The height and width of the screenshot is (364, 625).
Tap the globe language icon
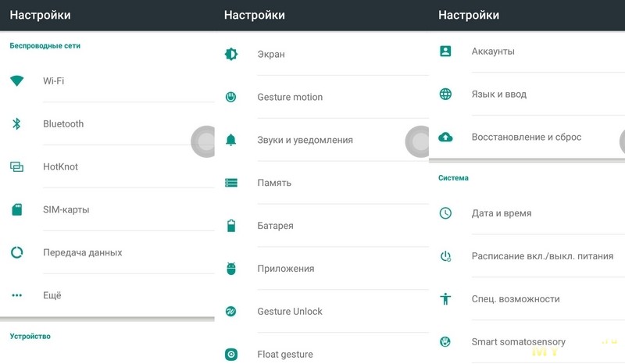point(445,94)
